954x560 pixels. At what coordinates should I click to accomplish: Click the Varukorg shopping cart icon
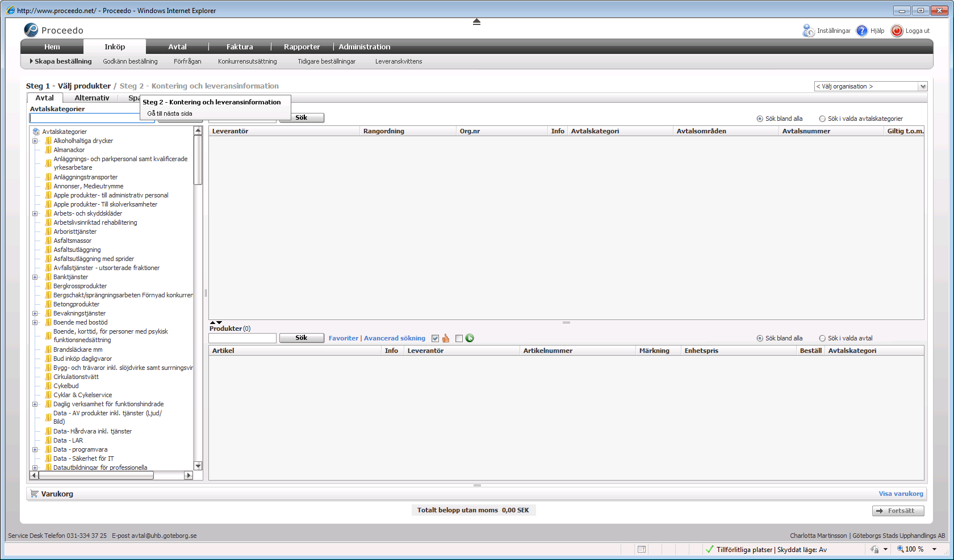(x=35, y=494)
